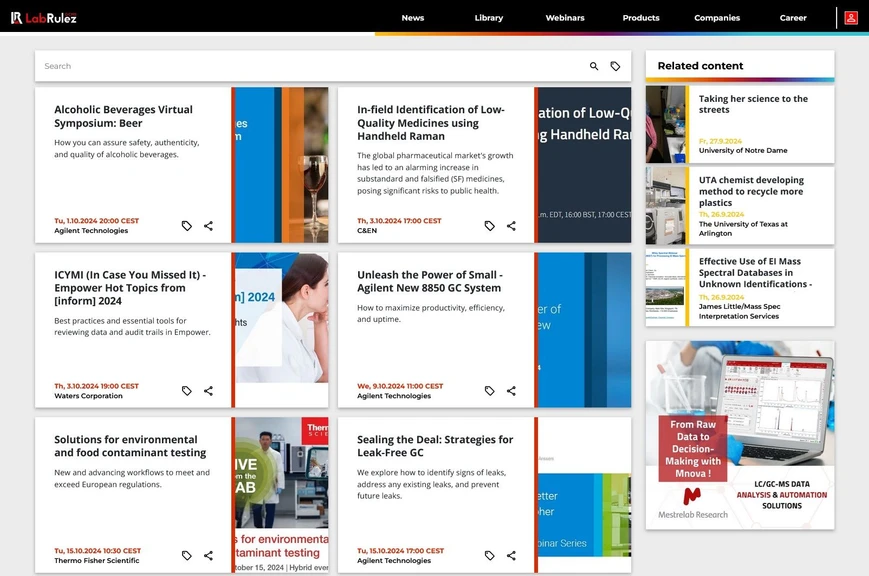Viewport: 869px width, 576px height.
Task: Click The University of Texas at Arlington label
Action: (x=743, y=228)
